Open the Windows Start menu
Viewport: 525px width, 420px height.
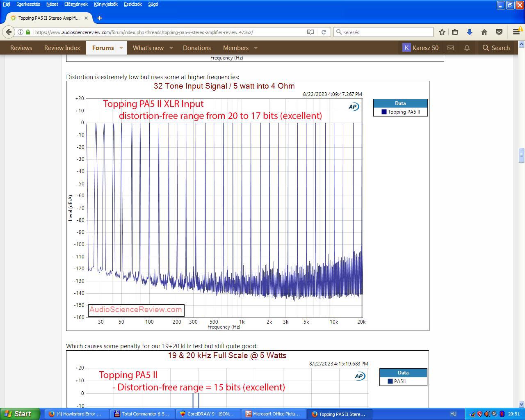click(20, 414)
